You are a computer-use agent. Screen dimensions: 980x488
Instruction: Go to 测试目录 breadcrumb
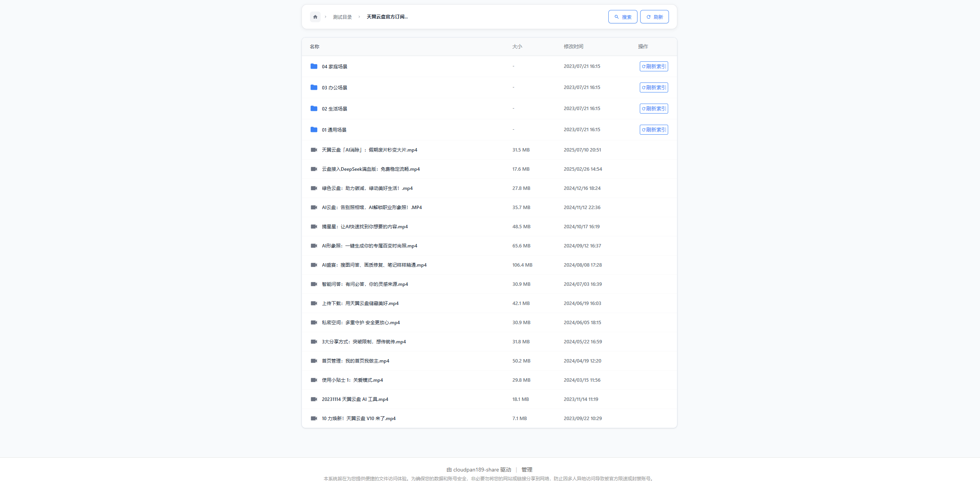tap(342, 17)
